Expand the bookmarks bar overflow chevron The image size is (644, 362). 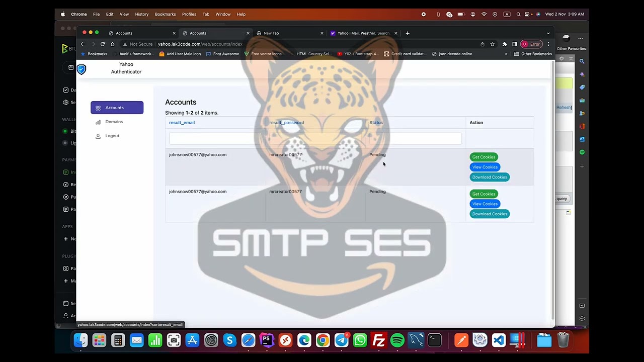point(506,54)
